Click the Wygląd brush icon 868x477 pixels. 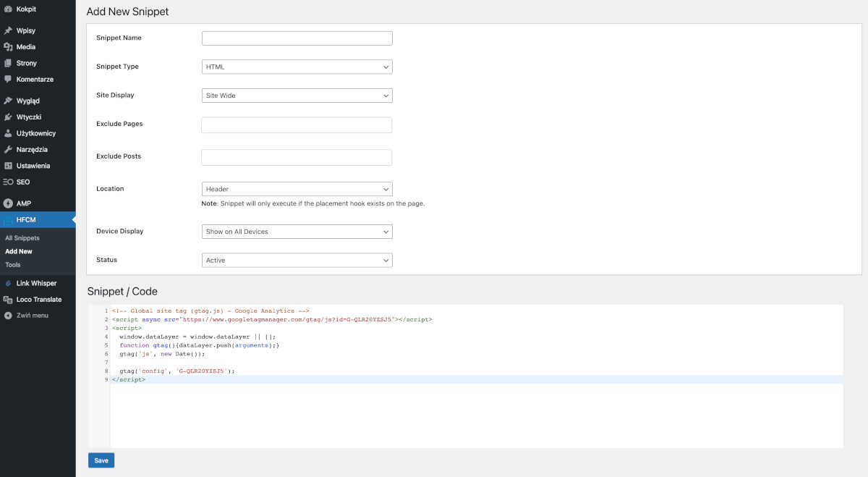[8, 101]
